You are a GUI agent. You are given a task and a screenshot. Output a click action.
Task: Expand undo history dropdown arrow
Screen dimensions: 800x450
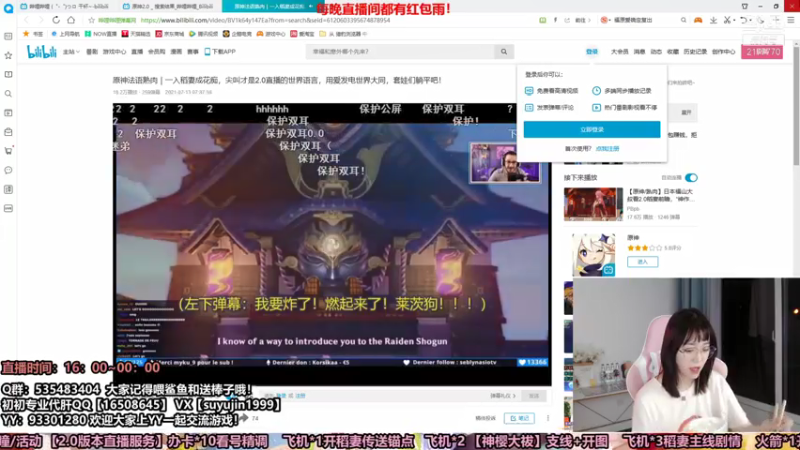click(750, 20)
